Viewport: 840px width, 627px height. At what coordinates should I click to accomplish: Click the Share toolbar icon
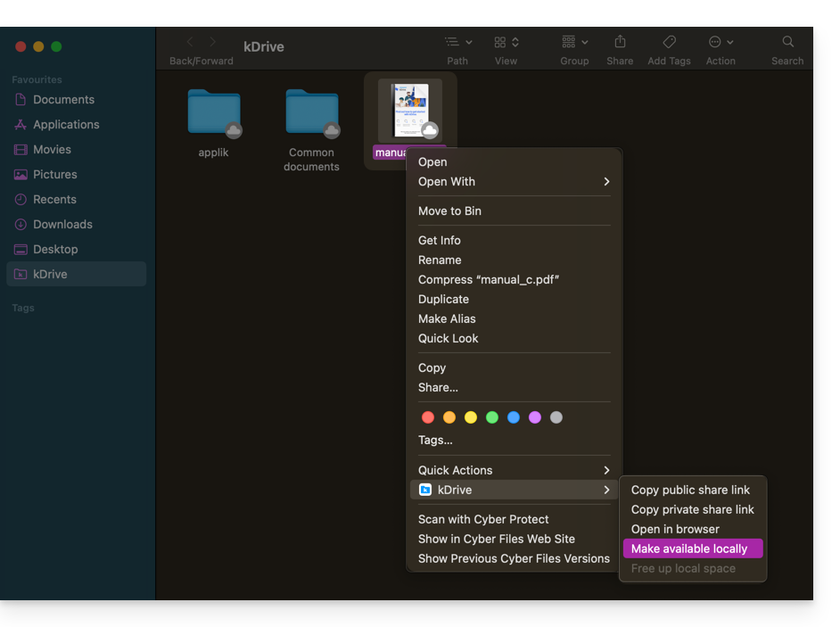tap(620, 42)
